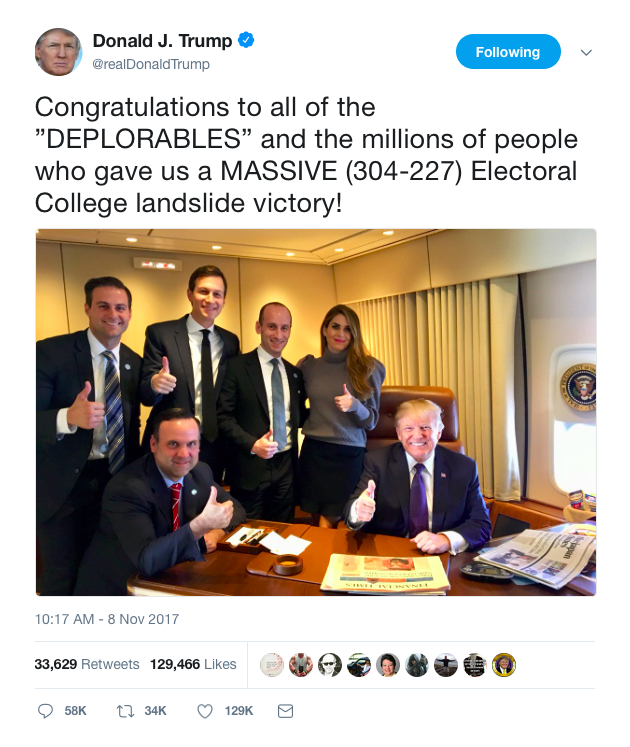630x747 pixels.
Task: Click the first liker avatar in the row
Action: coord(271,664)
